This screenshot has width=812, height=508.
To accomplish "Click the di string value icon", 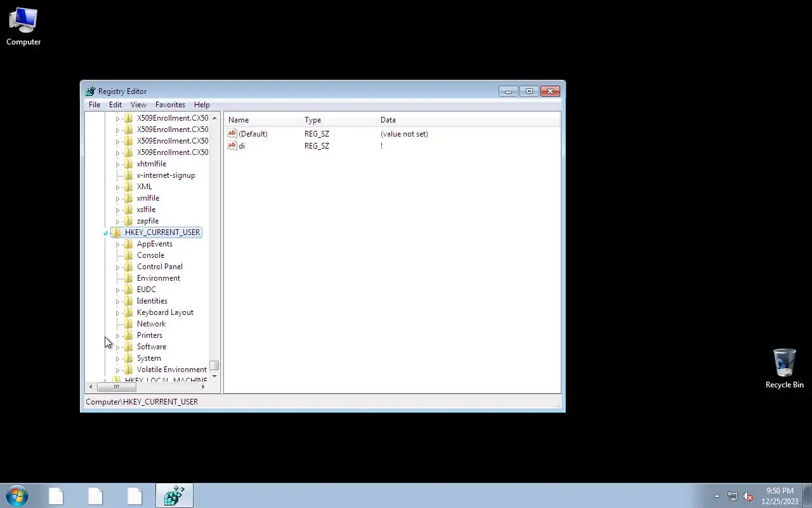I will point(232,145).
